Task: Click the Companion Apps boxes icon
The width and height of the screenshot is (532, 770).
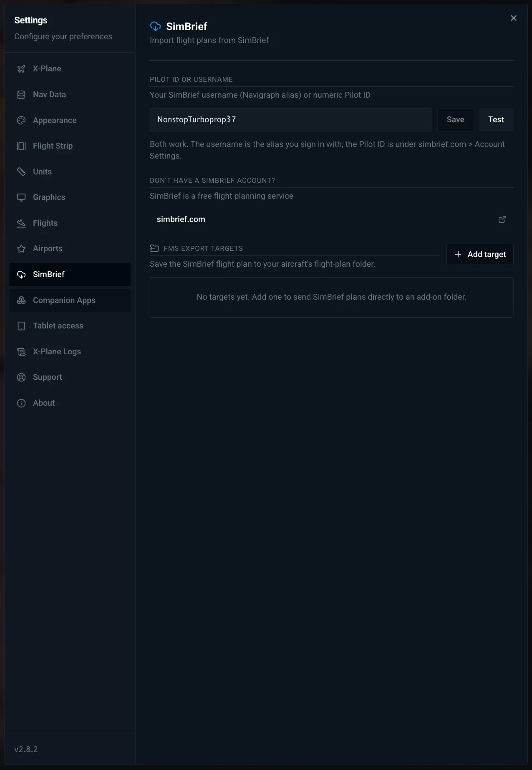Action: (21, 300)
